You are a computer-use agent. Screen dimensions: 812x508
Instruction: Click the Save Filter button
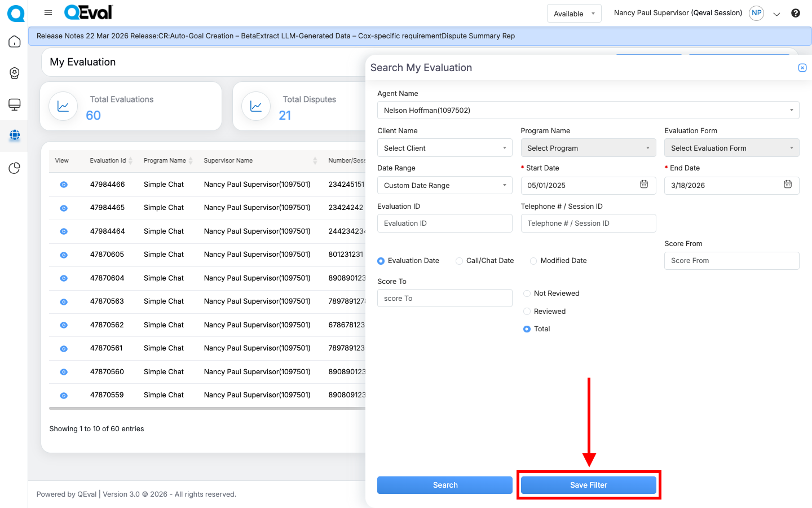click(x=588, y=485)
